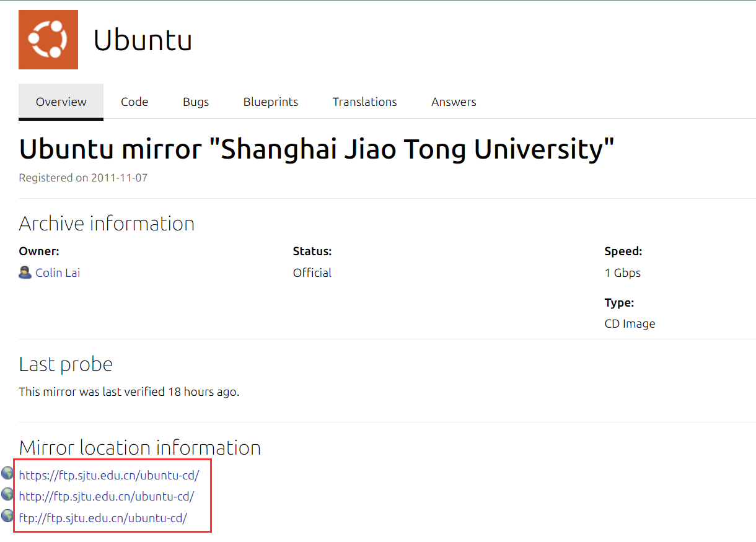Click globe icon next to http:// mirror URL
This screenshot has height=542, width=756.
tap(7, 494)
